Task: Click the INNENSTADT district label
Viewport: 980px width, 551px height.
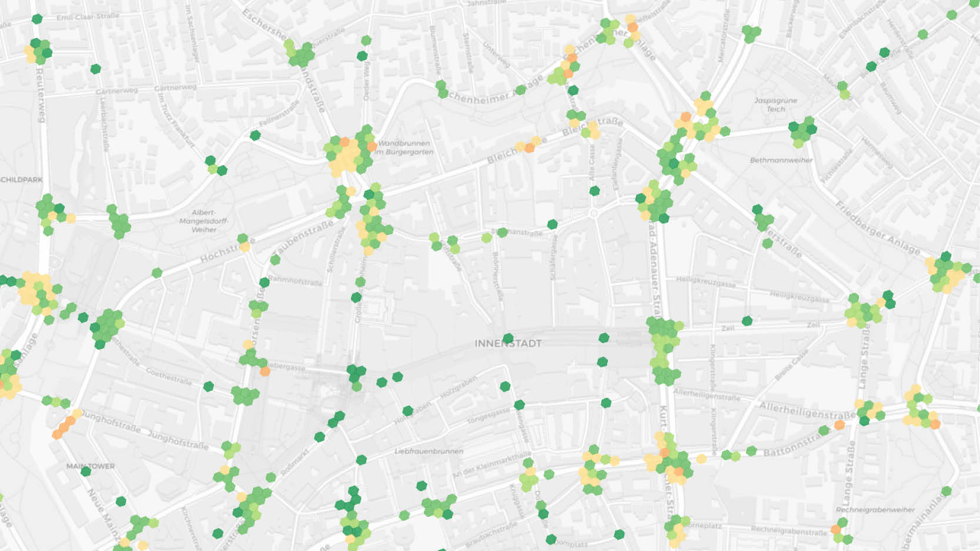Action: [507, 343]
